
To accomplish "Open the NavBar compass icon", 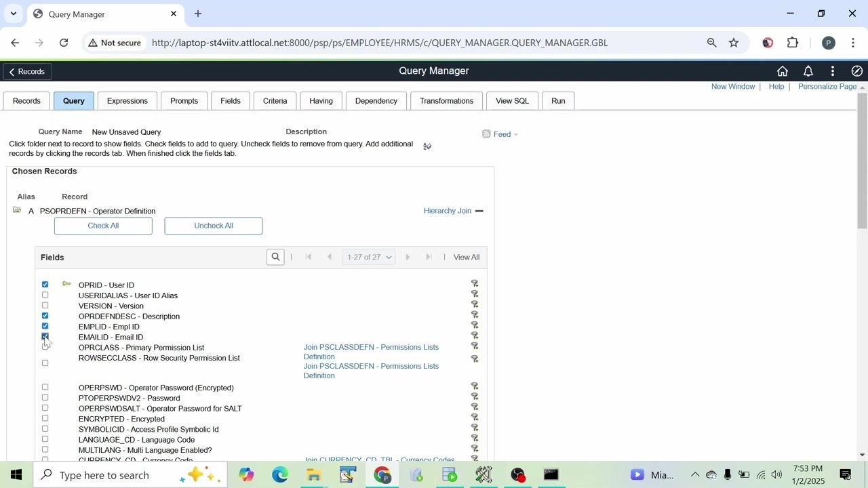I will click(x=857, y=71).
